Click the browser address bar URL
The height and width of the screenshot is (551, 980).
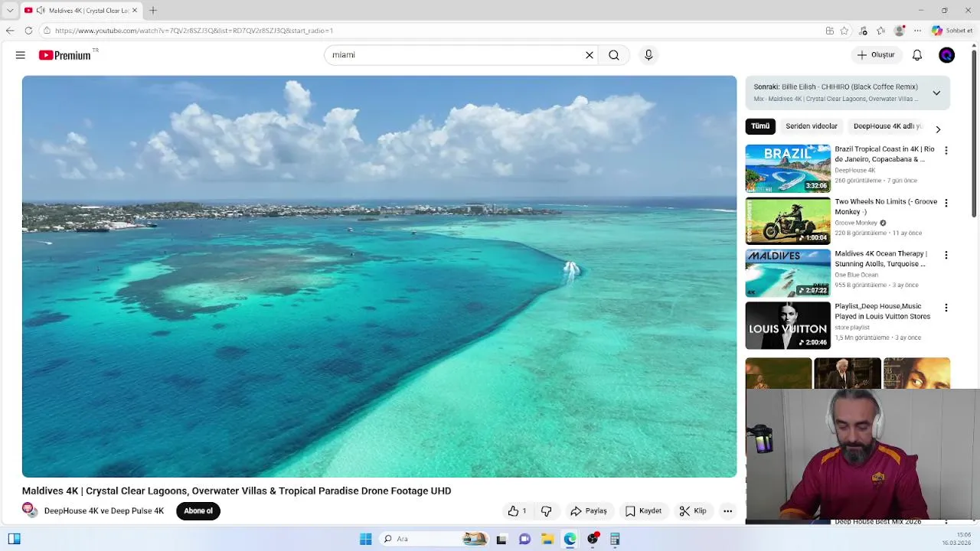(x=194, y=31)
